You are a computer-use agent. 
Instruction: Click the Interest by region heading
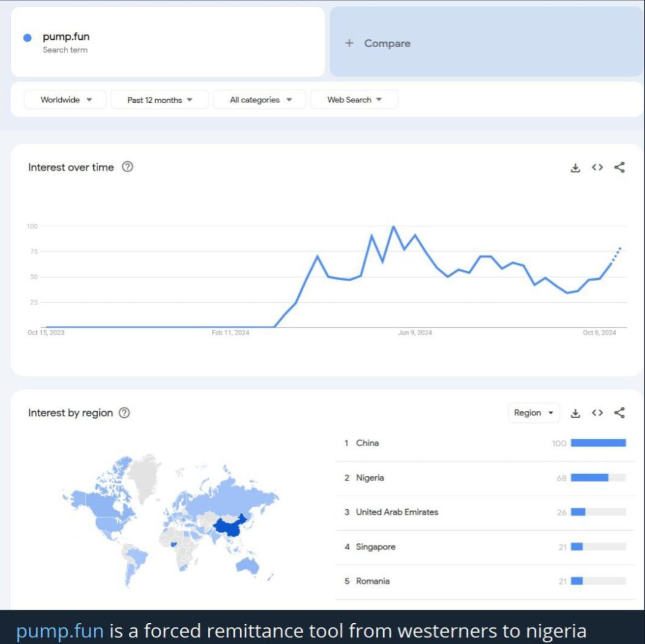71,413
